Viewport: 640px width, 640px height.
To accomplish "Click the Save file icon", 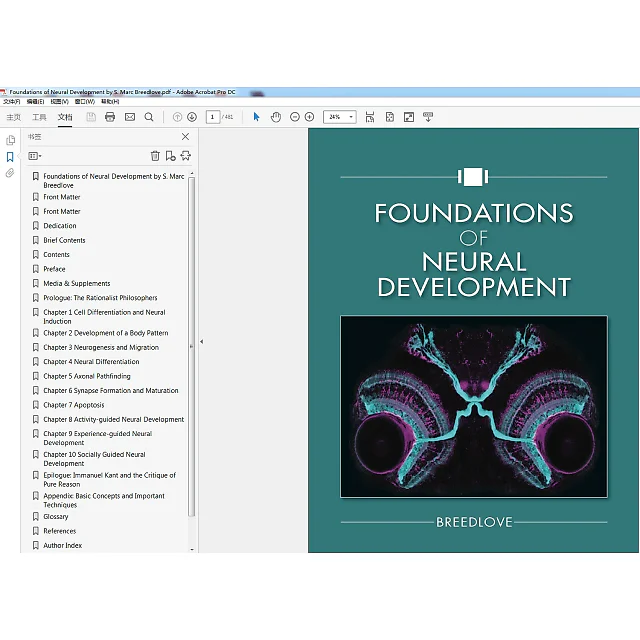I will click(91, 117).
